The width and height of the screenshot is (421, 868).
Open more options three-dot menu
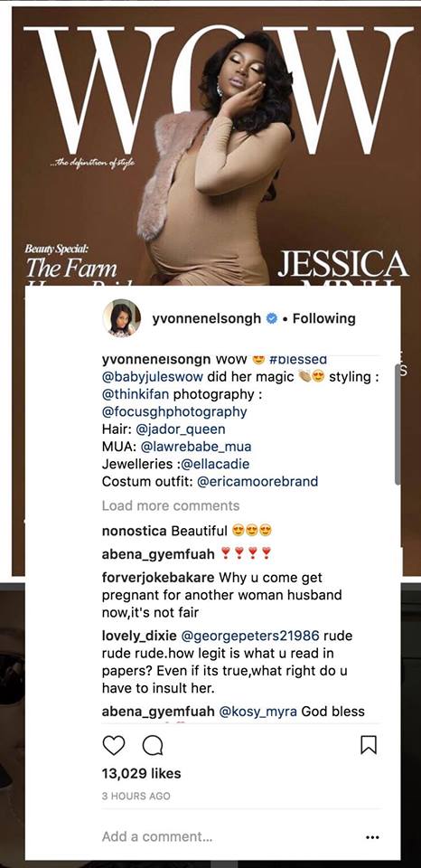372,836
